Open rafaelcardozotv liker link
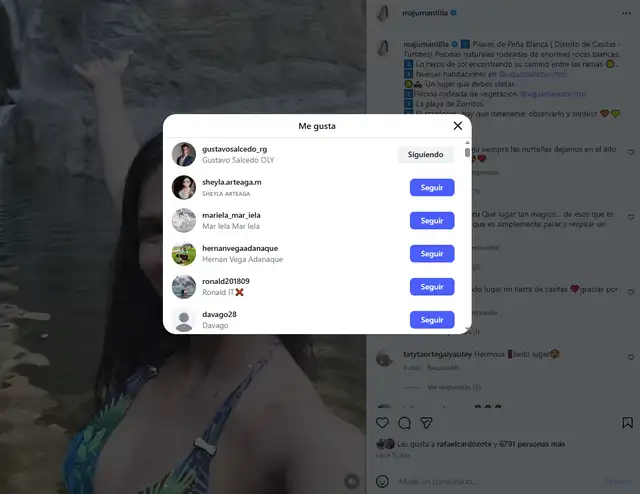Screen dimensions: 640x494 click(464, 444)
